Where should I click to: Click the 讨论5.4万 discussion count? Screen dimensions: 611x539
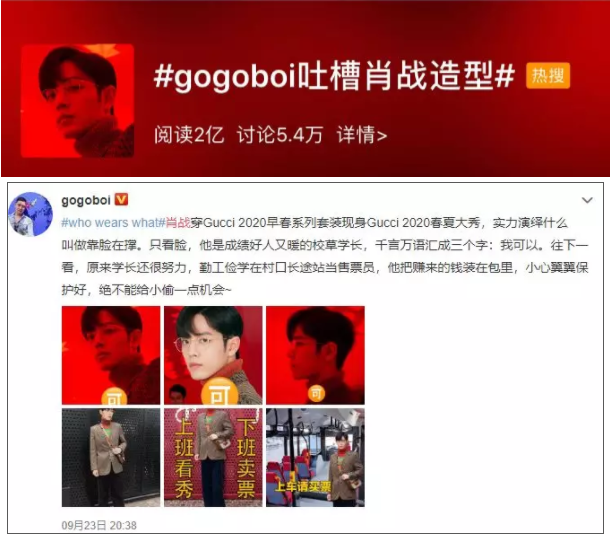click(x=280, y=135)
